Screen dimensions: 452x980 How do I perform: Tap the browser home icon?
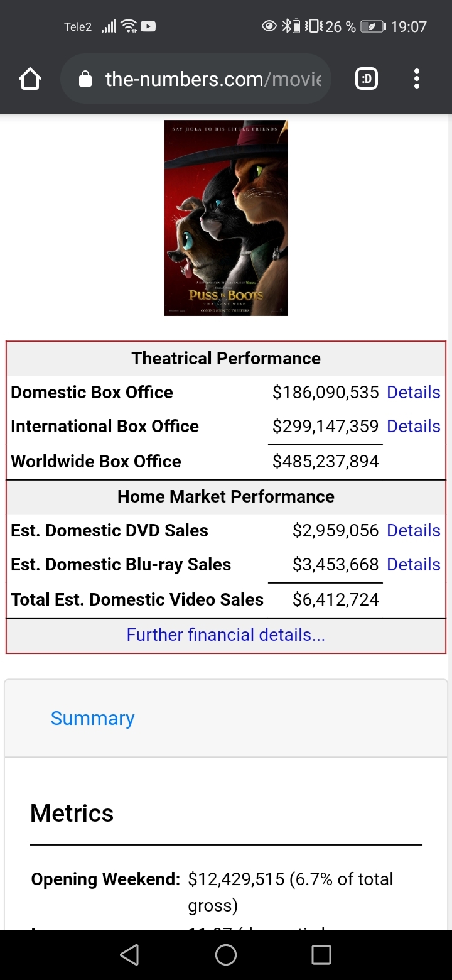click(x=30, y=79)
